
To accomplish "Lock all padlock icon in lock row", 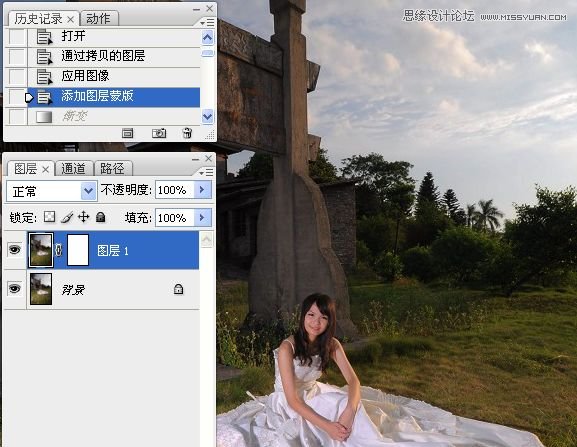I will click(x=100, y=217).
